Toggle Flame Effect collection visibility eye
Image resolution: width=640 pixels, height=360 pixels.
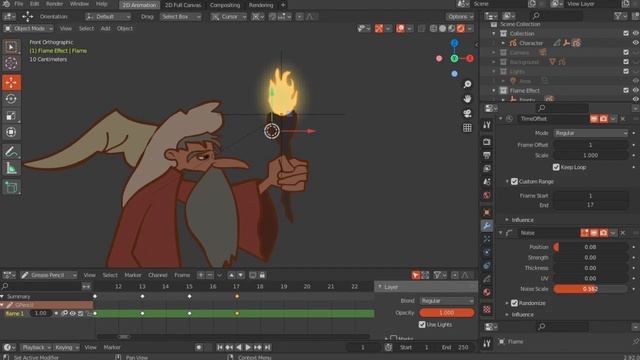click(x=636, y=90)
